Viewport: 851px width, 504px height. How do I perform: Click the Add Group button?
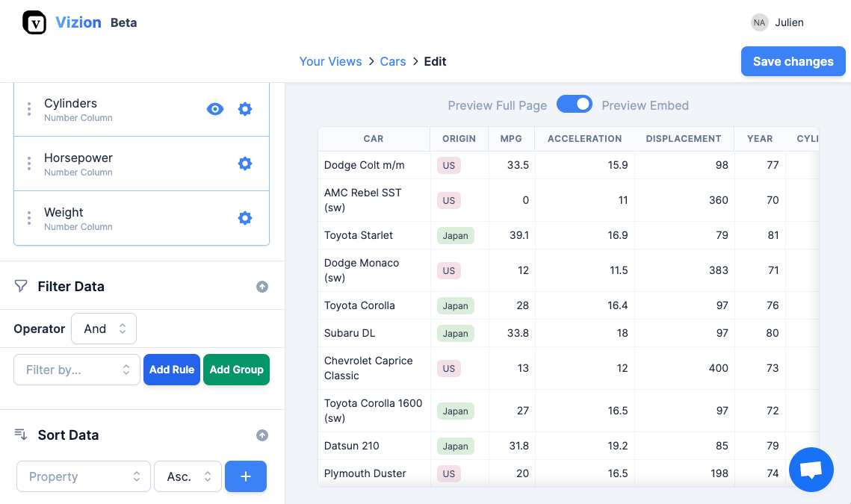(x=236, y=369)
